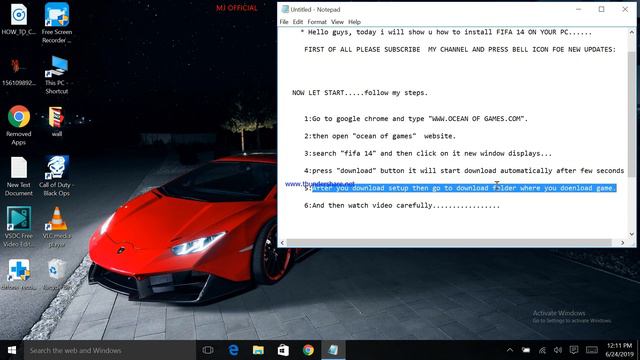Launch Chrome Removed Apps desktop icon
Viewport: 640px width, 360px height.
pyautogui.click(x=19, y=125)
